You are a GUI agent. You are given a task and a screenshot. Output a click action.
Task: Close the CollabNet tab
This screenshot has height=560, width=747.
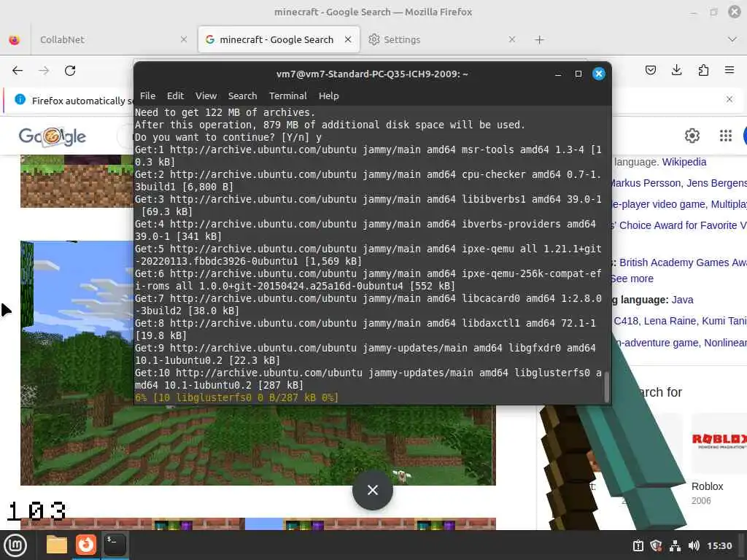pos(183,39)
